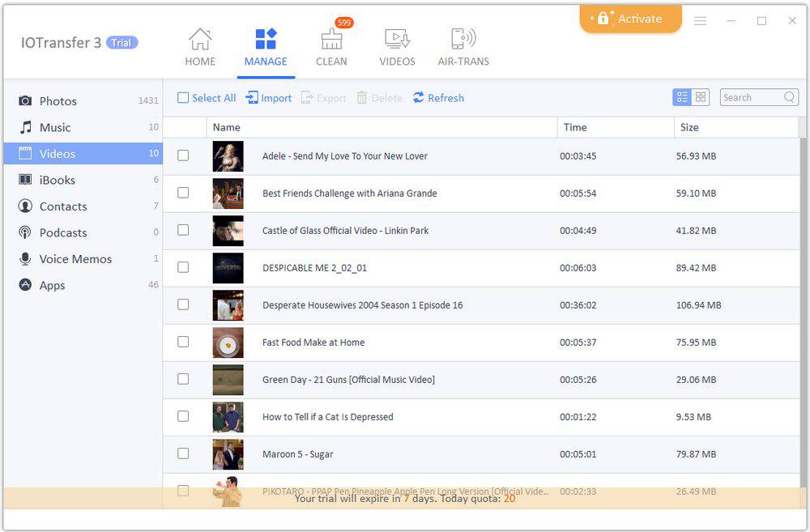Click the Import button
The image size is (810, 532).
269,98
